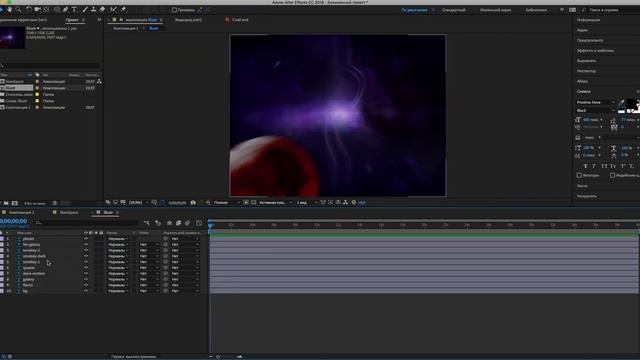Toggle the Snapping (Привязка) checkbox

point(174,10)
